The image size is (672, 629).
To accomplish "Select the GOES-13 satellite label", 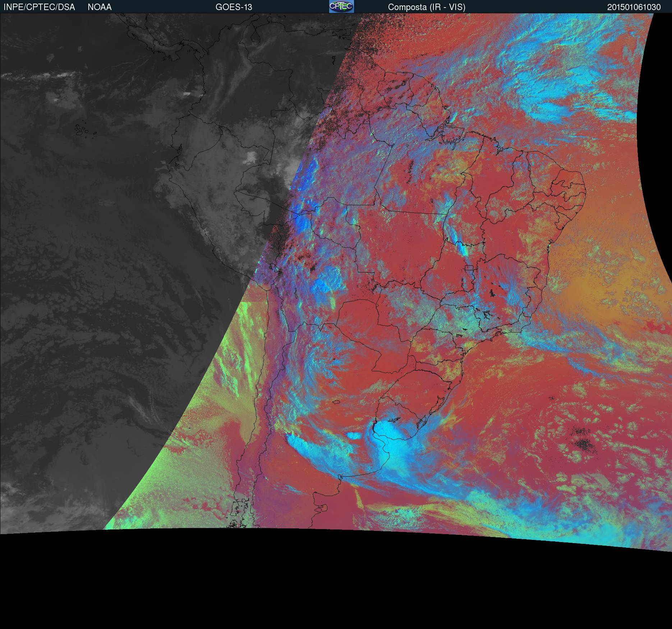I will [234, 7].
